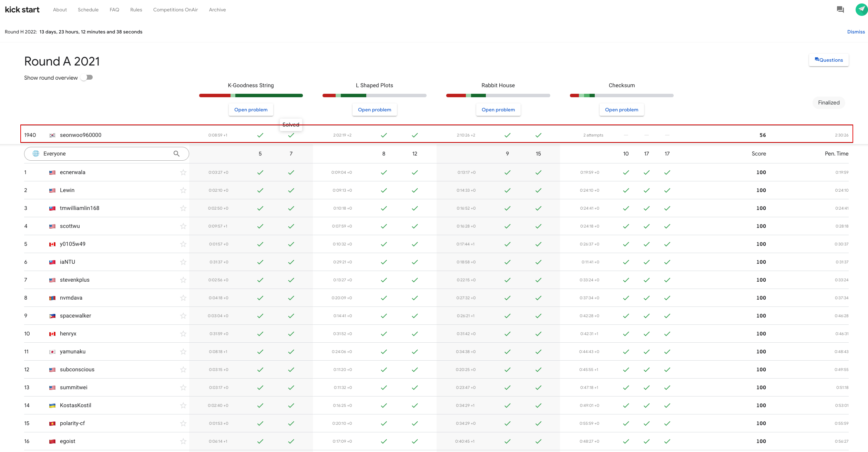Toggle Show round overview switch

(87, 78)
